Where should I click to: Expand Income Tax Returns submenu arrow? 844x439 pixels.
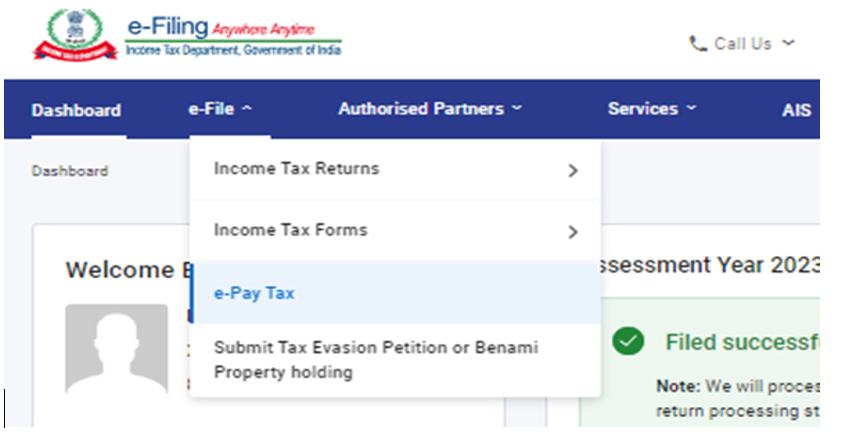[573, 171]
